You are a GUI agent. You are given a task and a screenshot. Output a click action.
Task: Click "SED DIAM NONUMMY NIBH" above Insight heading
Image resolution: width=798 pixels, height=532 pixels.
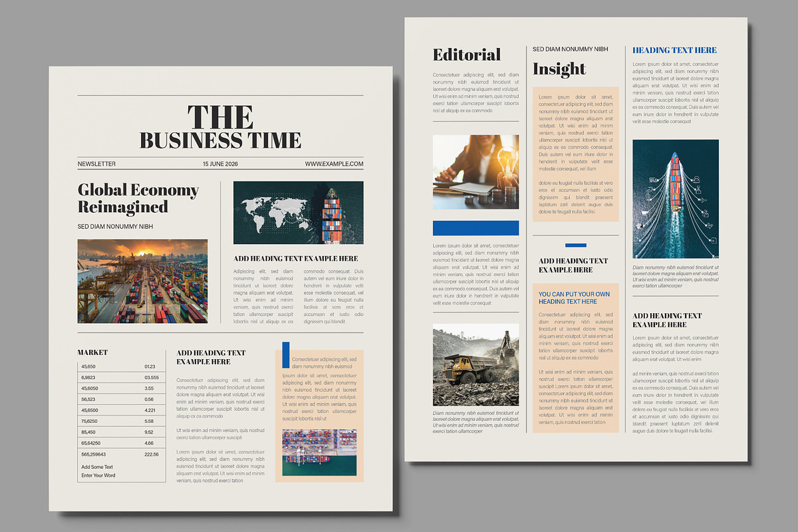click(x=571, y=49)
